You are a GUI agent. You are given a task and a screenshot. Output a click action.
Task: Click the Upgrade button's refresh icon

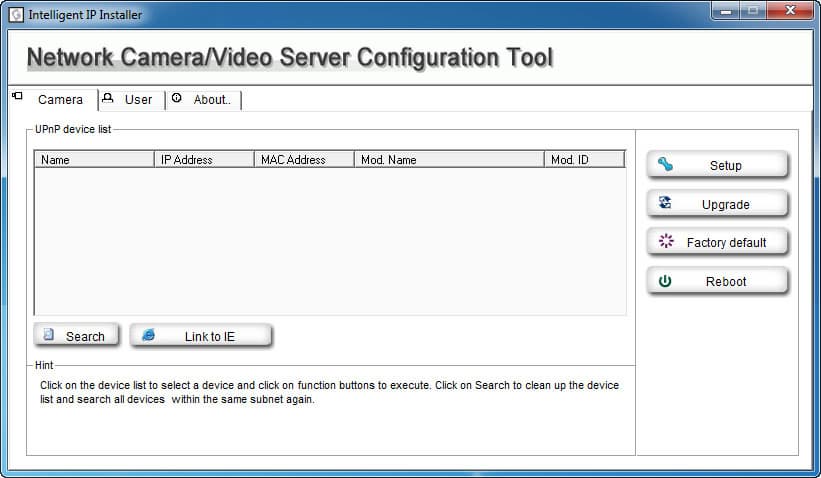[x=665, y=203]
